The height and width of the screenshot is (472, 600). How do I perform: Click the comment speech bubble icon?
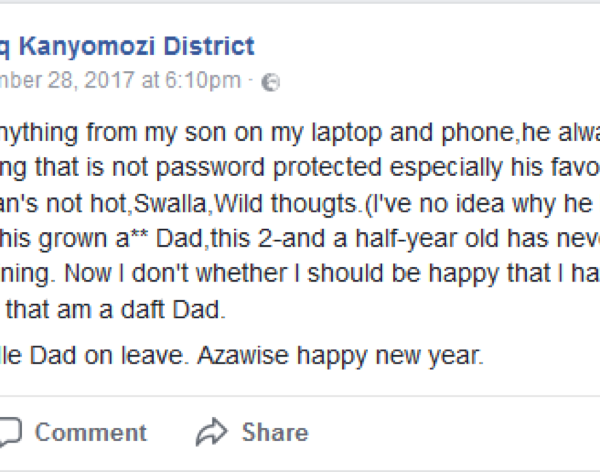[x=9, y=432]
